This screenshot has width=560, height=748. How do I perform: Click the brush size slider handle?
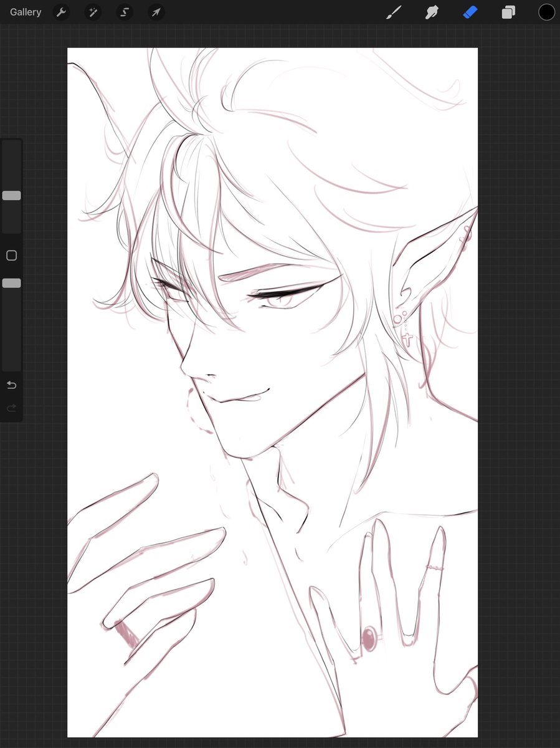[11, 196]
